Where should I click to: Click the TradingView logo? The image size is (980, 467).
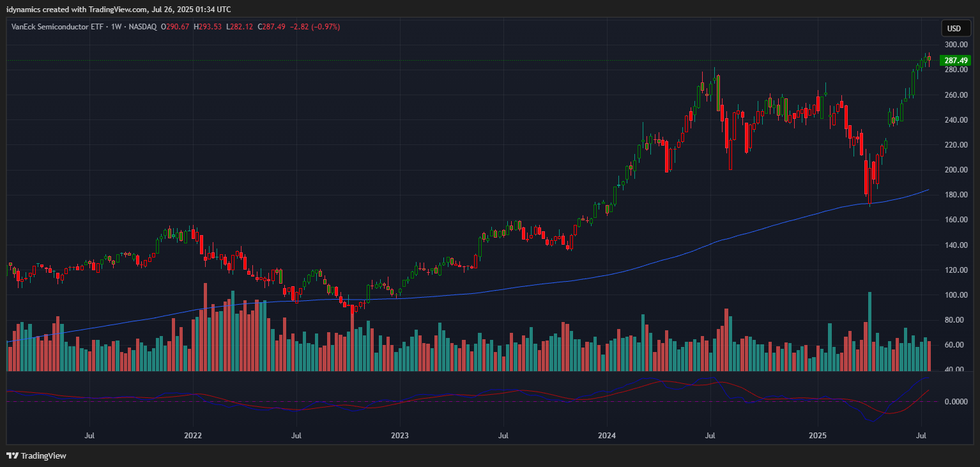(x=36, y=456)
